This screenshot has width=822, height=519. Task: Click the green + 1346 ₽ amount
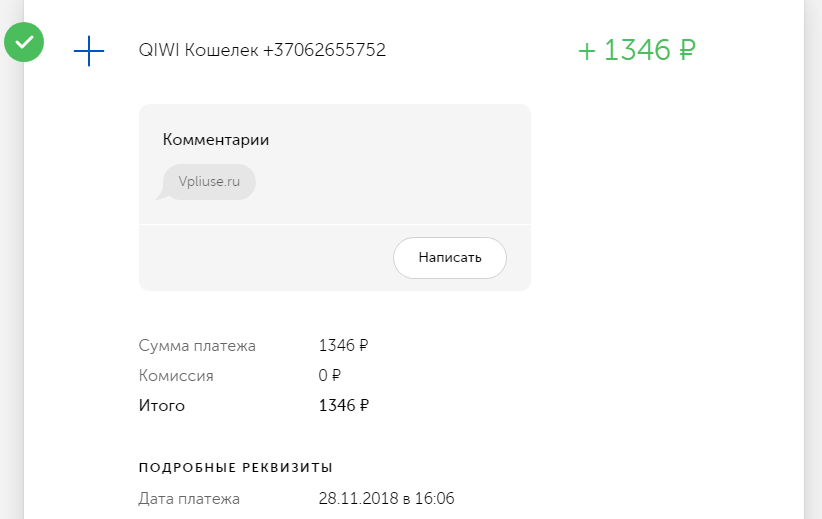(x=637, y=50)
